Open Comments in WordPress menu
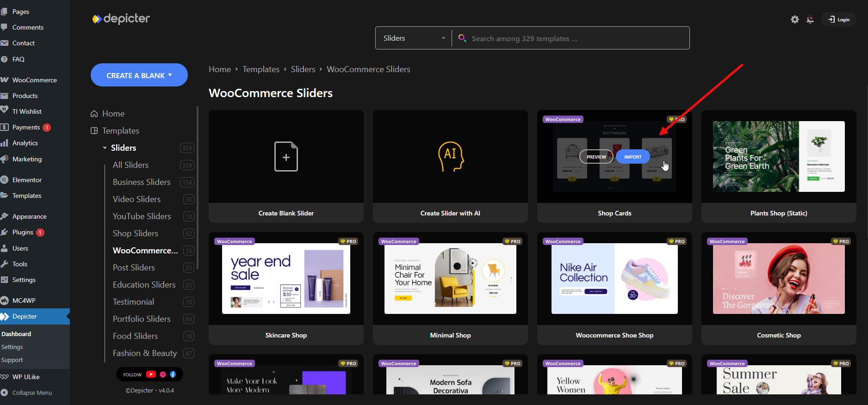 [28, 27]
